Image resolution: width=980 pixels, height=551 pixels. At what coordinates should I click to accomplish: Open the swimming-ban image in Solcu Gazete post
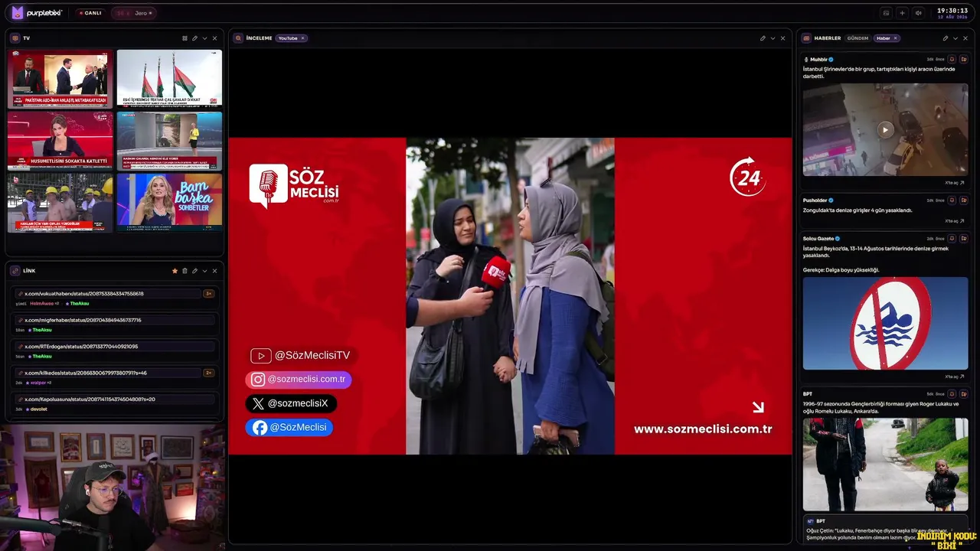point(885,323)
